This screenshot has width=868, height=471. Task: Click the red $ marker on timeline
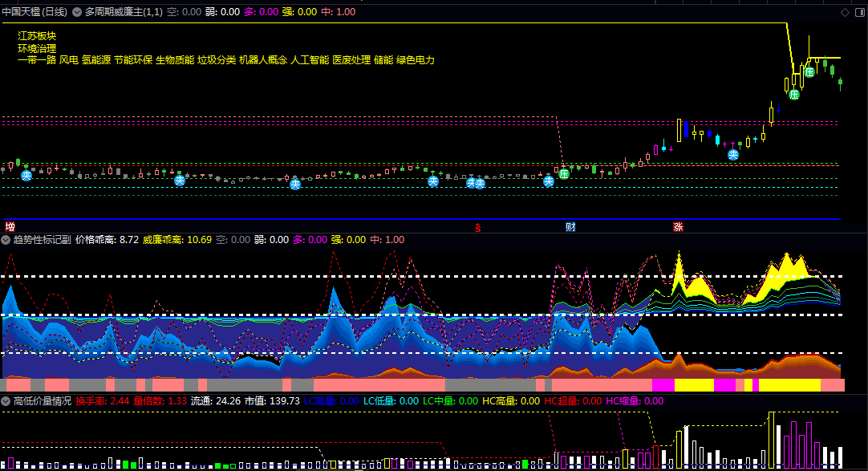point(479,227)
